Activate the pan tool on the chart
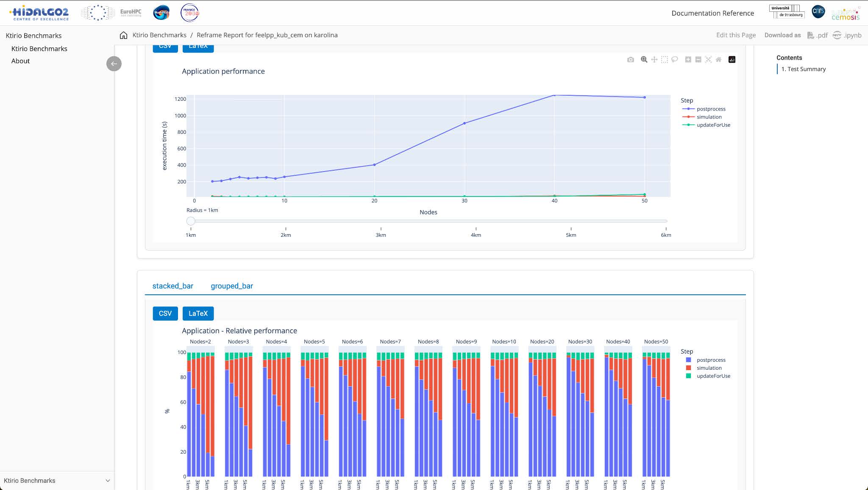 tap(654, 59)
